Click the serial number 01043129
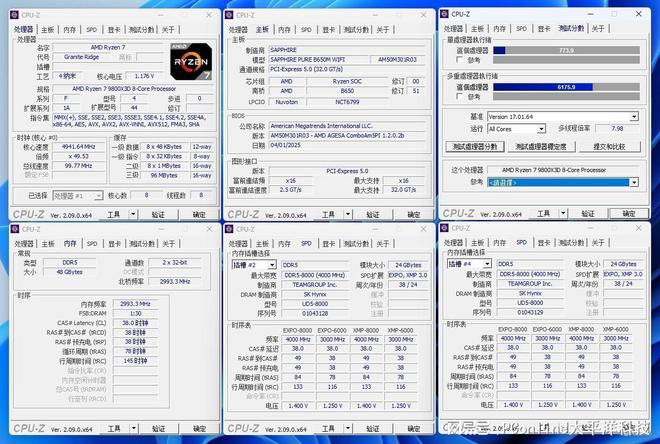The height and width of the screenshot is (444, 660). pos(530,312)
